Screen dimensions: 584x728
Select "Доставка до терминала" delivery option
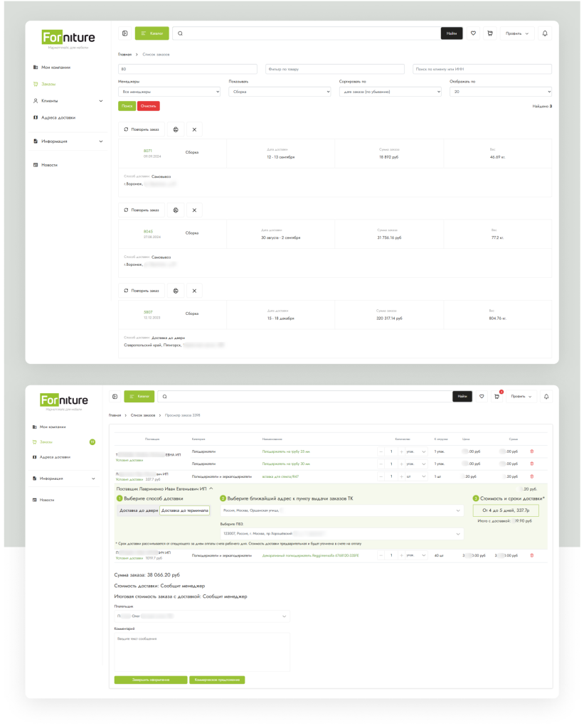pos(184,510)
